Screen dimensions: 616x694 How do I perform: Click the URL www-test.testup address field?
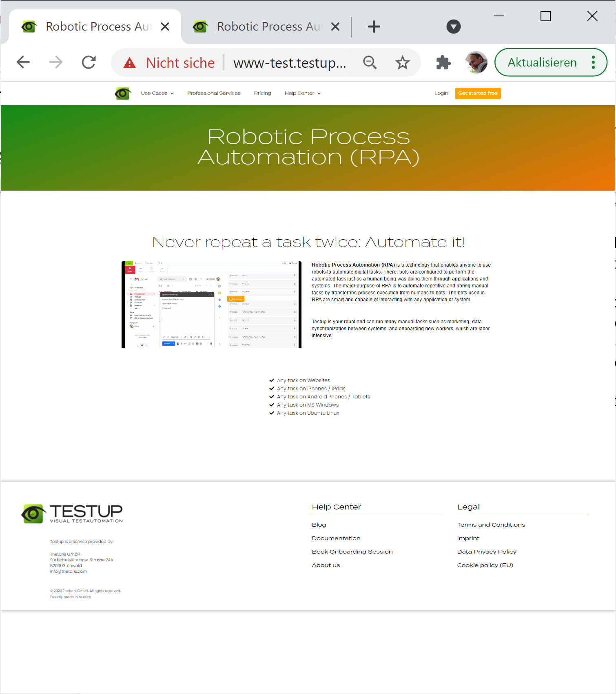(x=290, y=63)
